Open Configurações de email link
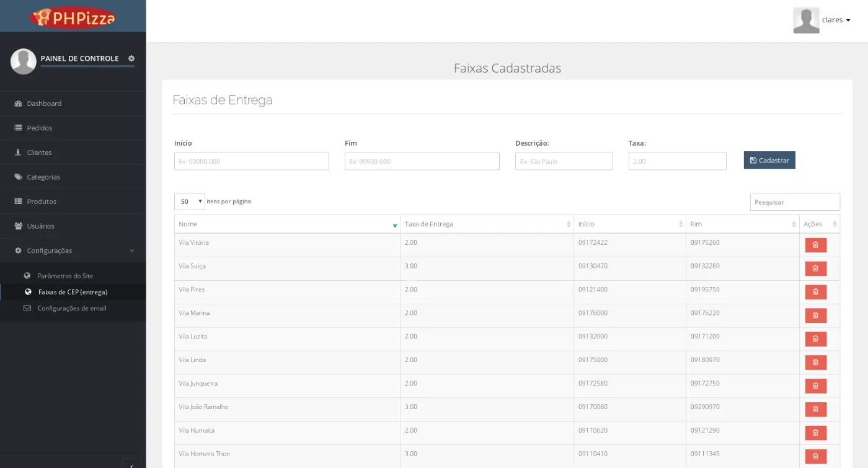The image size is (868, 468). (x=71, y=308)
